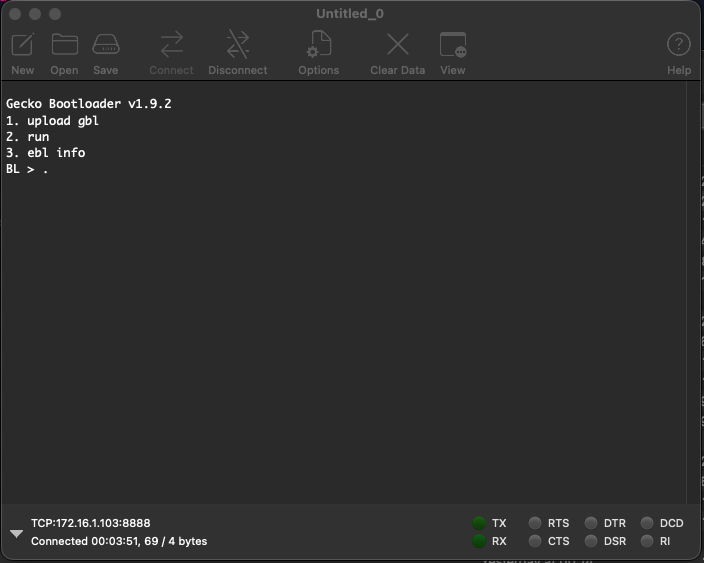The width and height of the screenshot is (704, 563).
Task: Click the TCP:172.16.1.103:8888 address text
Action: click(x=91, y=523)
